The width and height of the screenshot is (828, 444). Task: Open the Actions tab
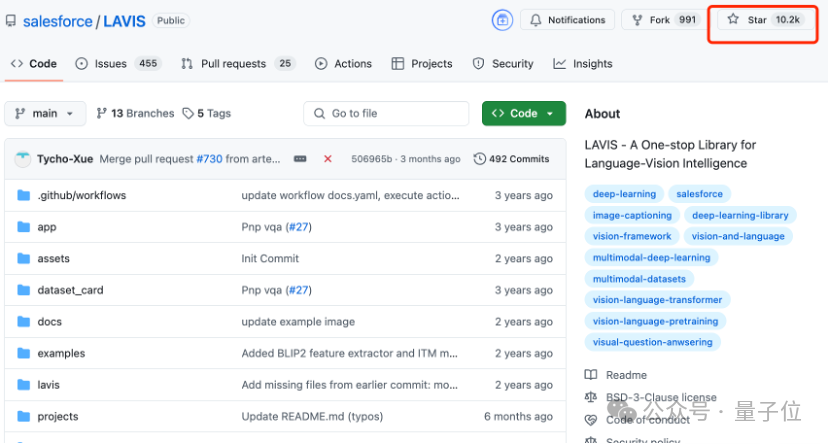pos(343,64)
